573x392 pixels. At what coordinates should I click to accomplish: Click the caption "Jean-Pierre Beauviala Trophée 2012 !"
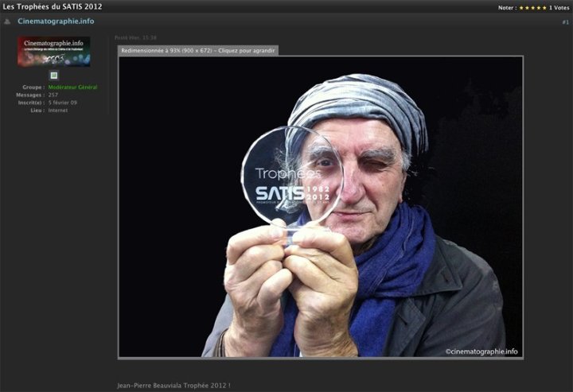[x=174, y=386]
